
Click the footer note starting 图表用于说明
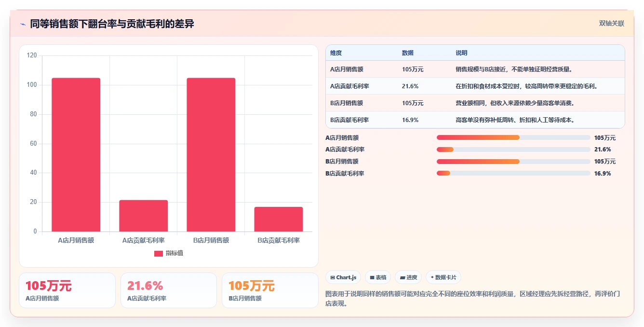(473, 299)
